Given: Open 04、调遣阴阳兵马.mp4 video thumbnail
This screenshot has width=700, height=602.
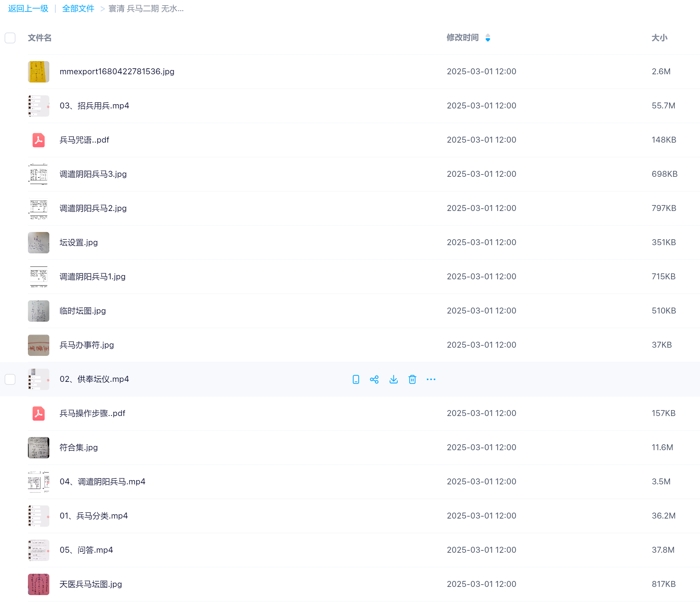Looking at the screenshot, I should (x=38, y=482).
